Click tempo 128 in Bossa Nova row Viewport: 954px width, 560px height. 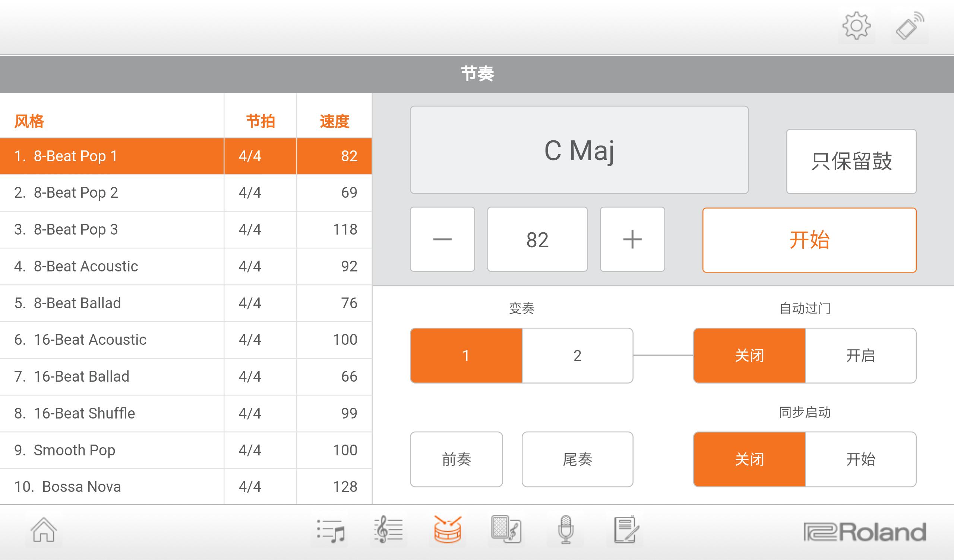(x=345, y=487)
